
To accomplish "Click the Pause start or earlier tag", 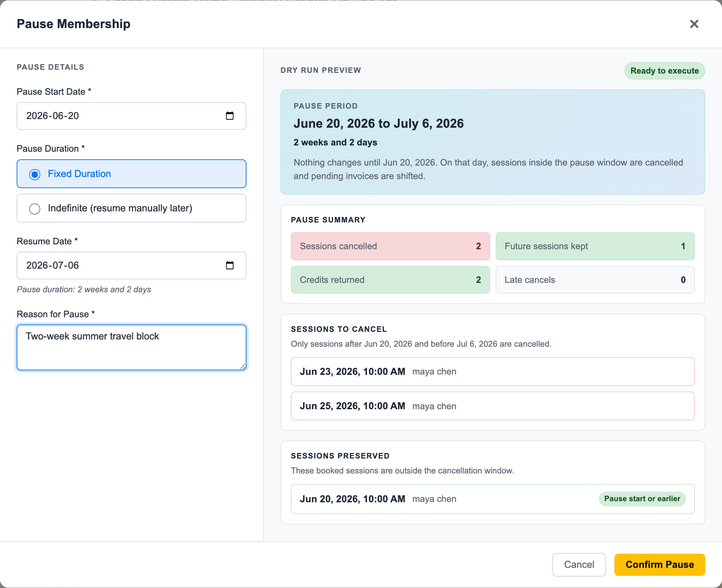I will point(642,499).
